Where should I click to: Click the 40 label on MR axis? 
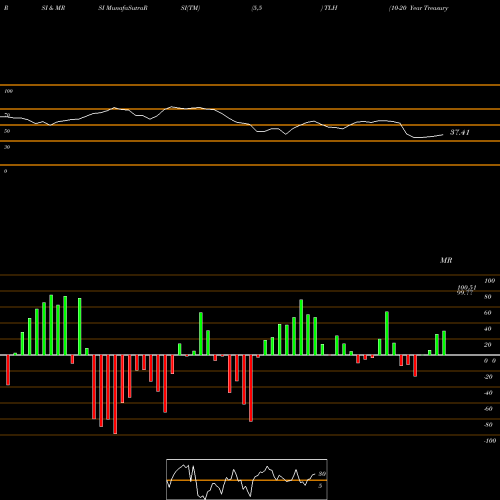pyautogui.click(x=488, y=329)
